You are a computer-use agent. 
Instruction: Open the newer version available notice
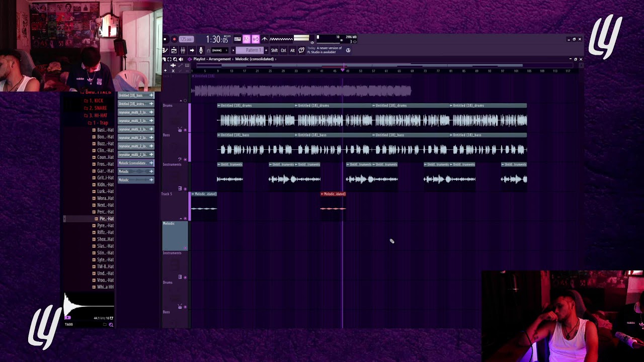point(325,50)
